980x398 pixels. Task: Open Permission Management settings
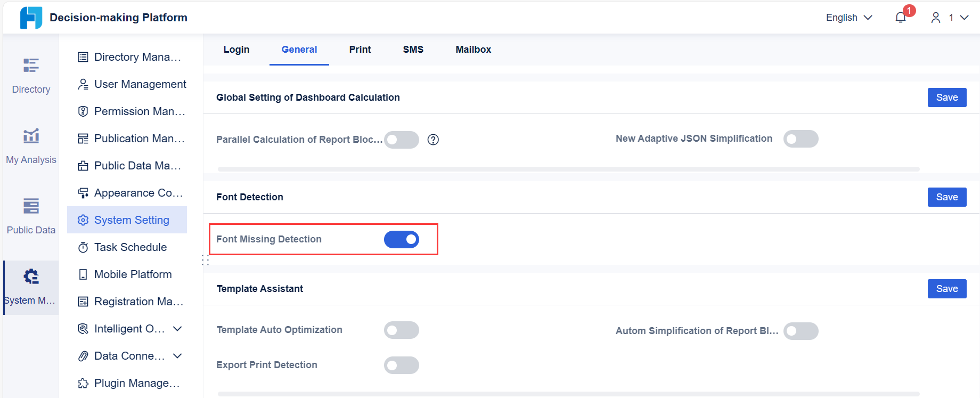coord(83,111)
